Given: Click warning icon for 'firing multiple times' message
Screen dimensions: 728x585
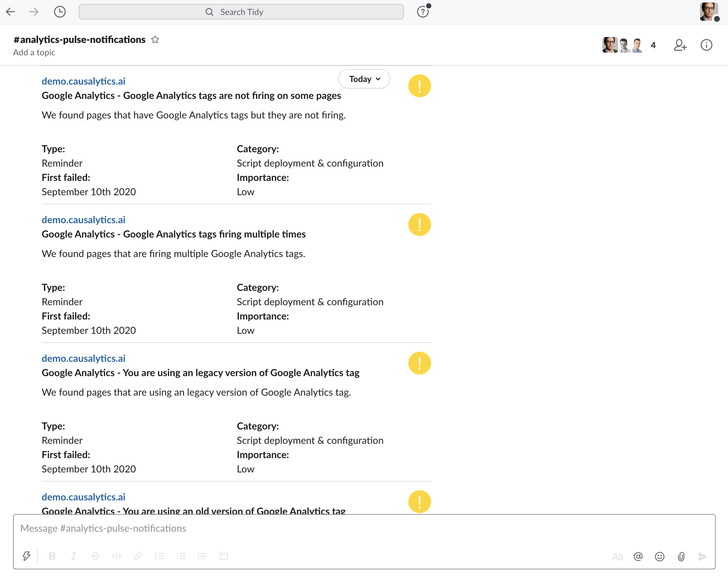Looking at the screenshot, I should pyautogui.click(x=419, y=224).
